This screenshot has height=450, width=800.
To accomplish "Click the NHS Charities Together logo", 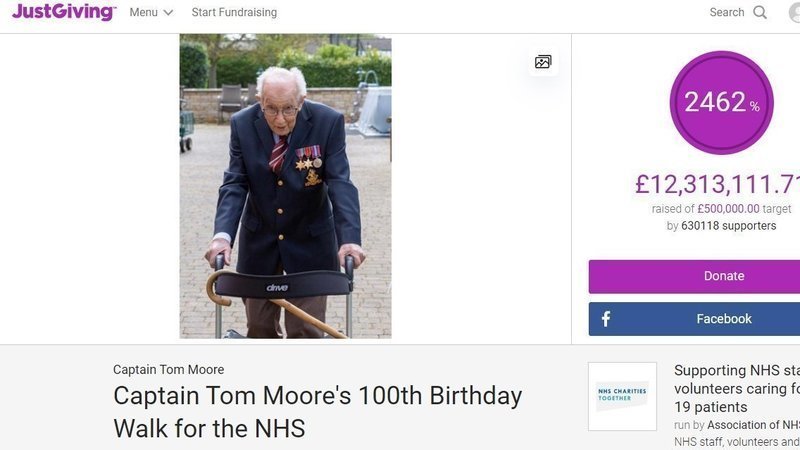I will 622,396.
